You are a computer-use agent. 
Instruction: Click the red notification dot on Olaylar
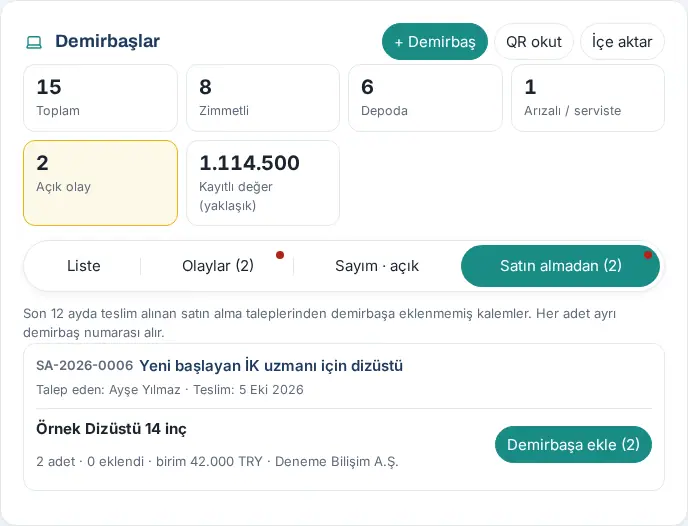[280, 255]
